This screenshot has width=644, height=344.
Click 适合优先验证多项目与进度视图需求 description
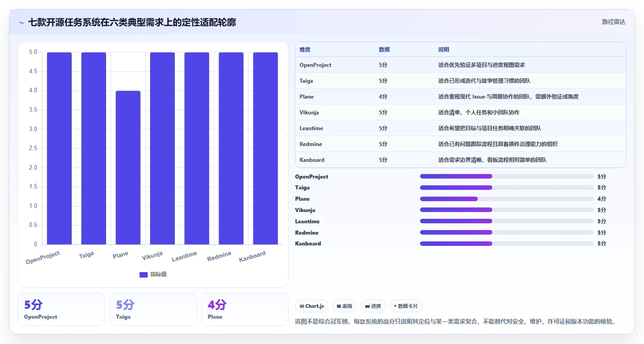pyautogui.click(x=481, y=65)
